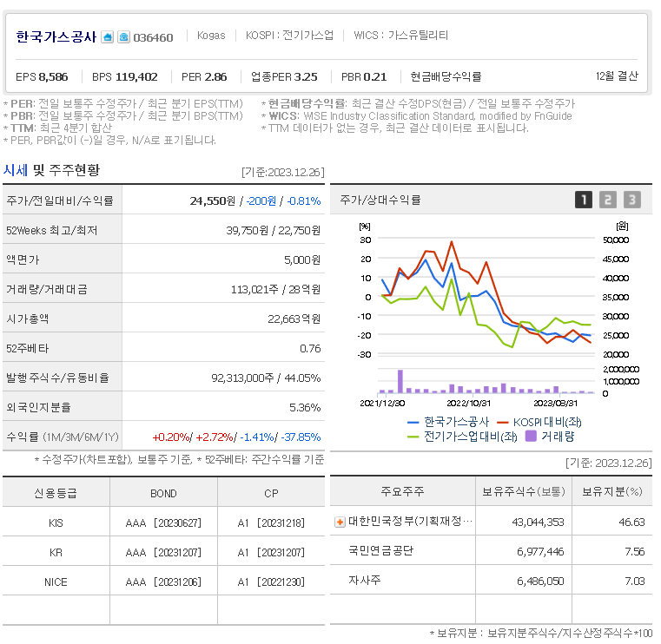Select KIS bond rating AAA [20230627]
This screenshot has height=644, width=661.
[163, 523]
